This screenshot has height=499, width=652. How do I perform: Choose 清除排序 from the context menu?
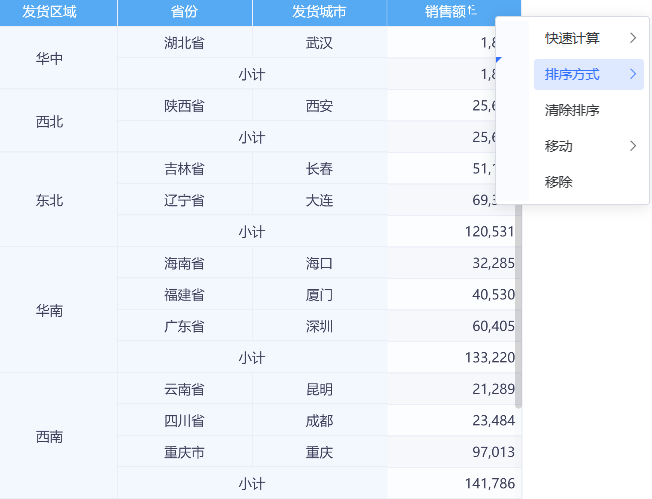pos(589,110)
